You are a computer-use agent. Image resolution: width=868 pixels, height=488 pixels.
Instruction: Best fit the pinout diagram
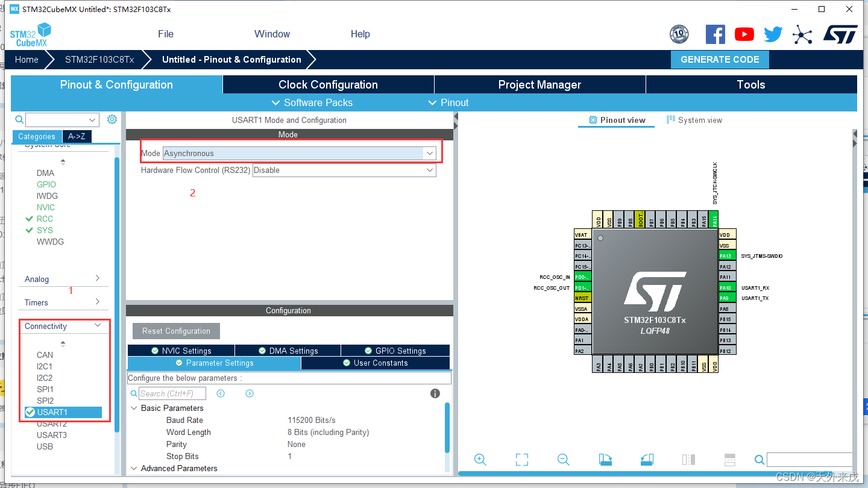[x=522, y=459]
